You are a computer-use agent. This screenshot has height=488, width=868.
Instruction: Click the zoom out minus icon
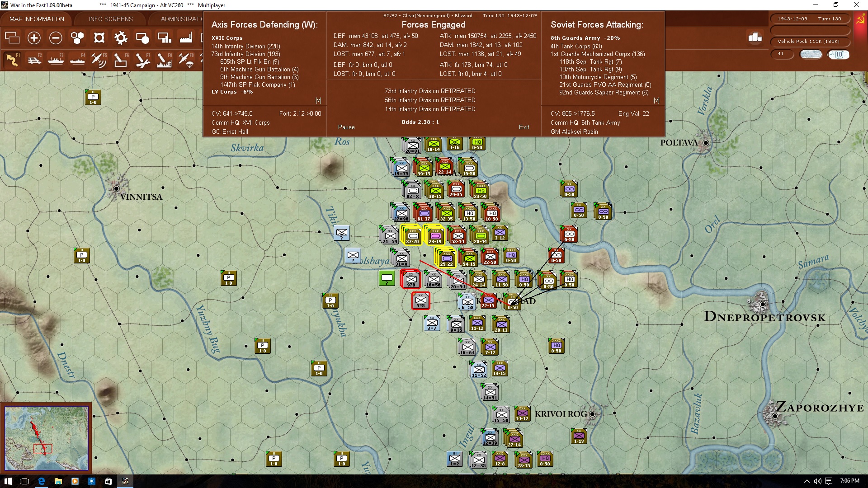(x=56, y=38)
